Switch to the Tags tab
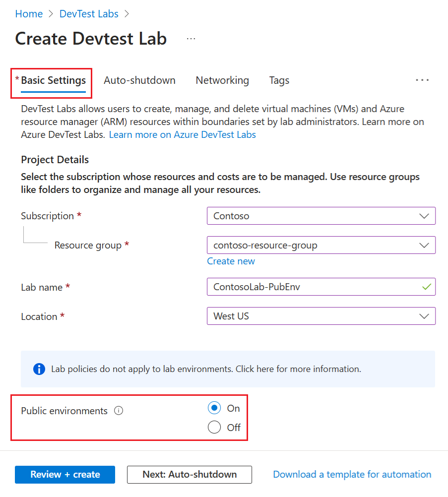This screenshot has width=448, height=497. pyautogui.click(x=279, y=80)
